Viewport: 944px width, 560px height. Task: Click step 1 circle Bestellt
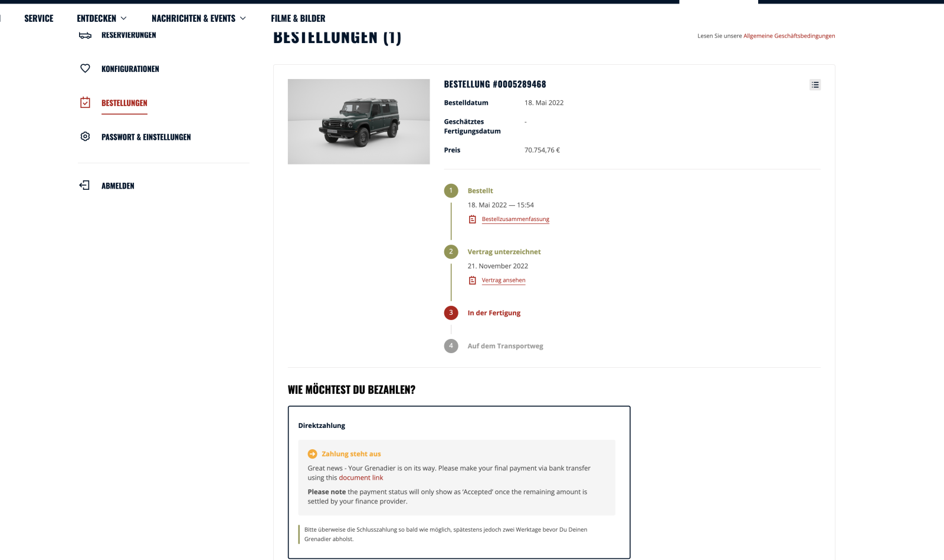click(451, 190)
